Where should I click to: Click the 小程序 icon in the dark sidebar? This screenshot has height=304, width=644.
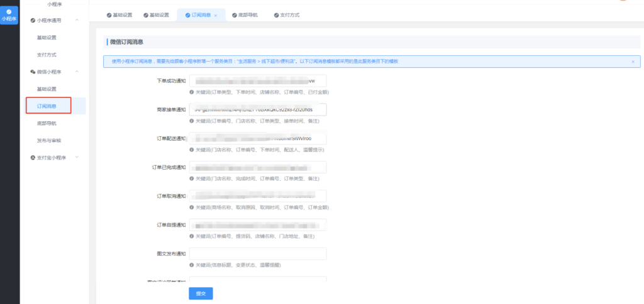coord(9,15)
